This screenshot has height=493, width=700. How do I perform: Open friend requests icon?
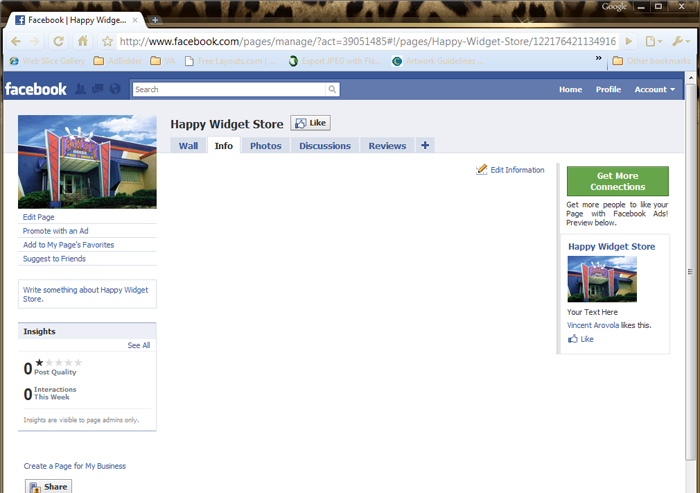tap(80, 89)
